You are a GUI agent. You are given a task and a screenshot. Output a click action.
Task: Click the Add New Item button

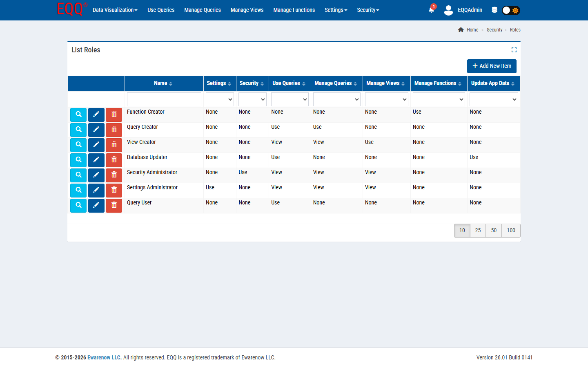[492, 66]
